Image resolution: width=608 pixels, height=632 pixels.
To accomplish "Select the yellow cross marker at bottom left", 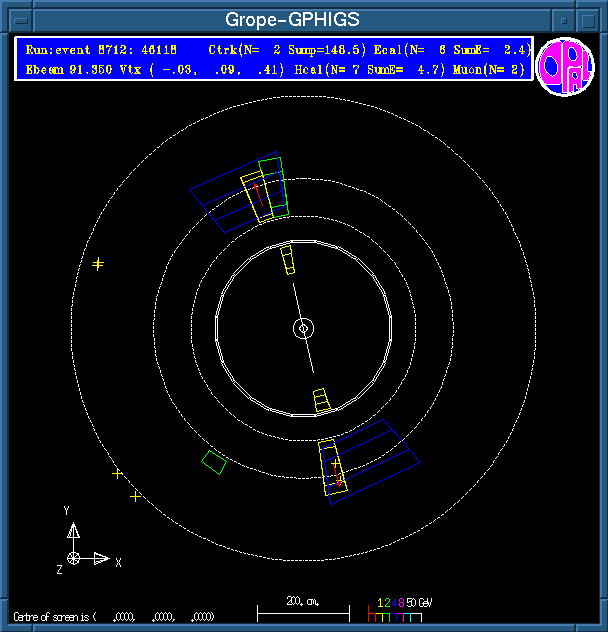I will tap(136, 496).
